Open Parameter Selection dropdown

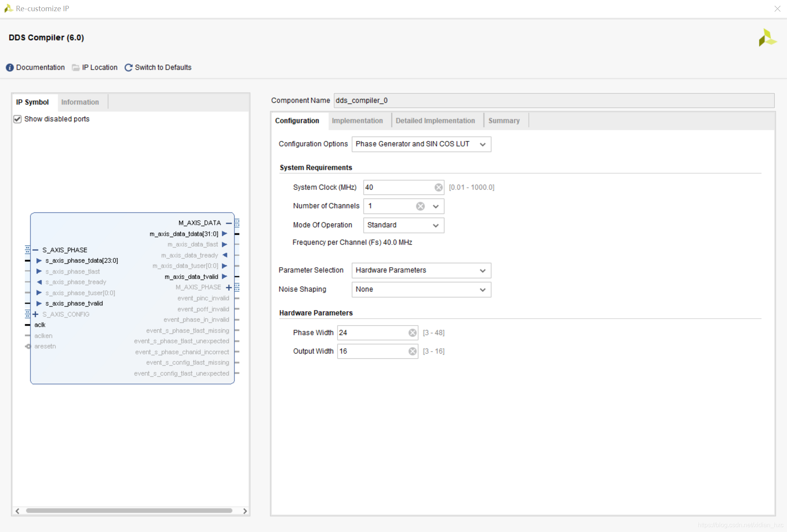[x=421, y=270]
